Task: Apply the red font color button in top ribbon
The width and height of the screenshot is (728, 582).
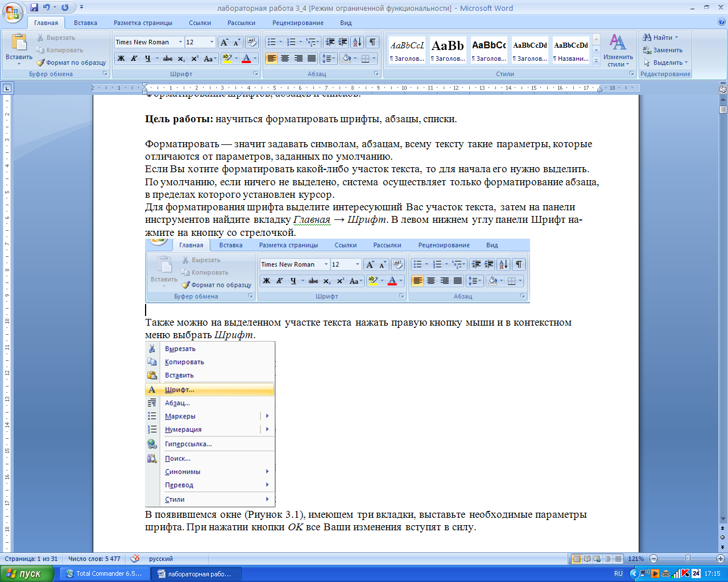Action: [x=246, y=59]
